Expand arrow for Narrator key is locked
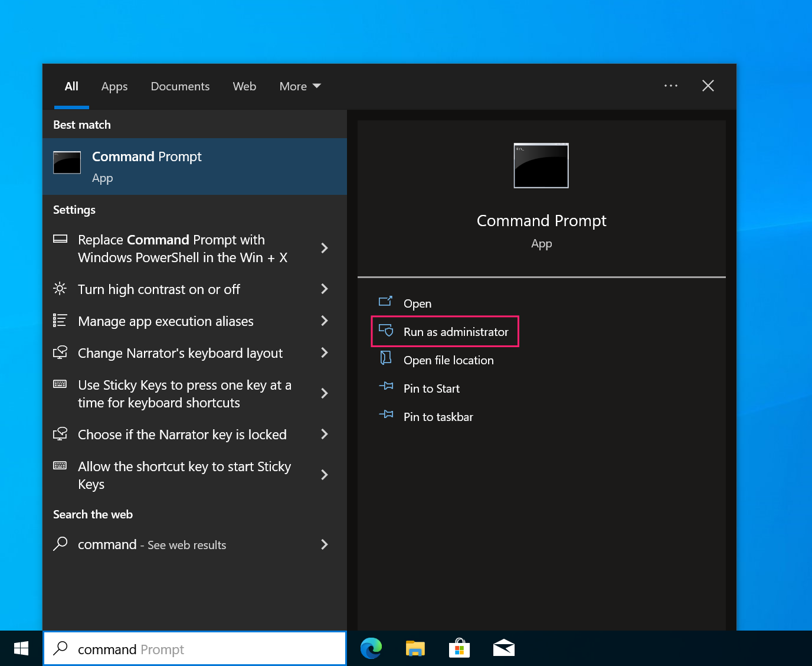The width and height of the screenshot is (812, 666). tap(324, 434)
